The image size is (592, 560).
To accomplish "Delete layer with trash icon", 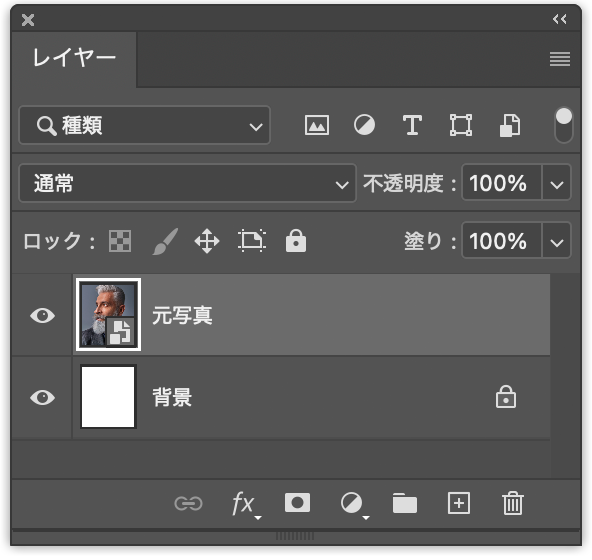I will coord(513,503).
